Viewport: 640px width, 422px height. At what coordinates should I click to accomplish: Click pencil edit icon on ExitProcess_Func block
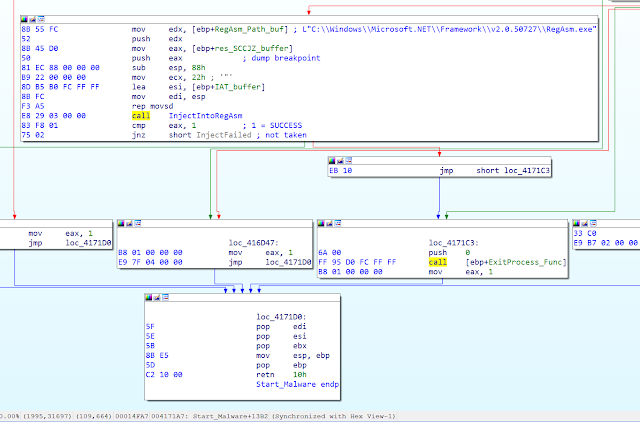[x=329, y=223]
